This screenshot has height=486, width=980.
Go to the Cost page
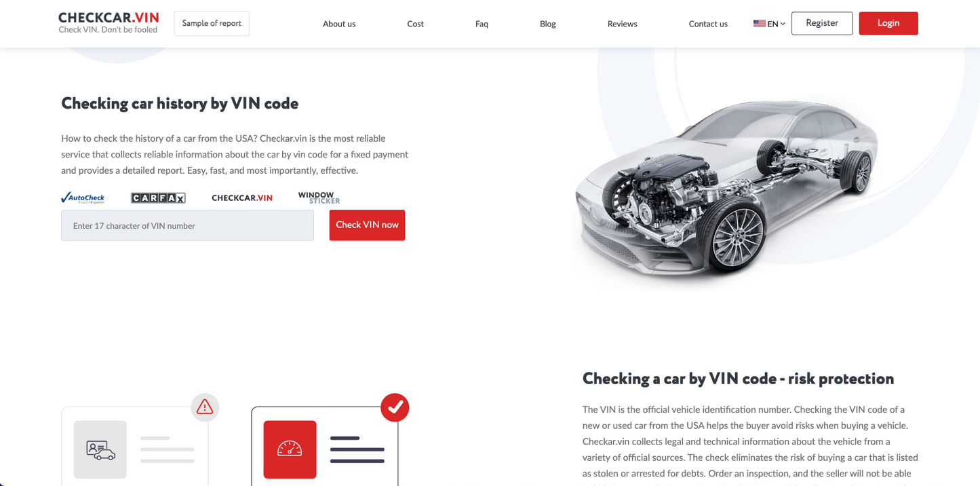tap(415, 24)
